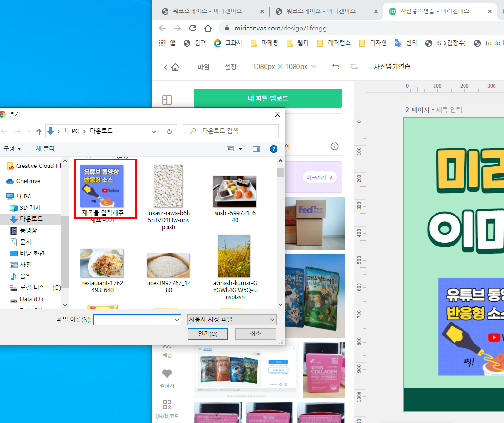Select 다운로드 in navigation tree
504x423 pixels.
31,219
